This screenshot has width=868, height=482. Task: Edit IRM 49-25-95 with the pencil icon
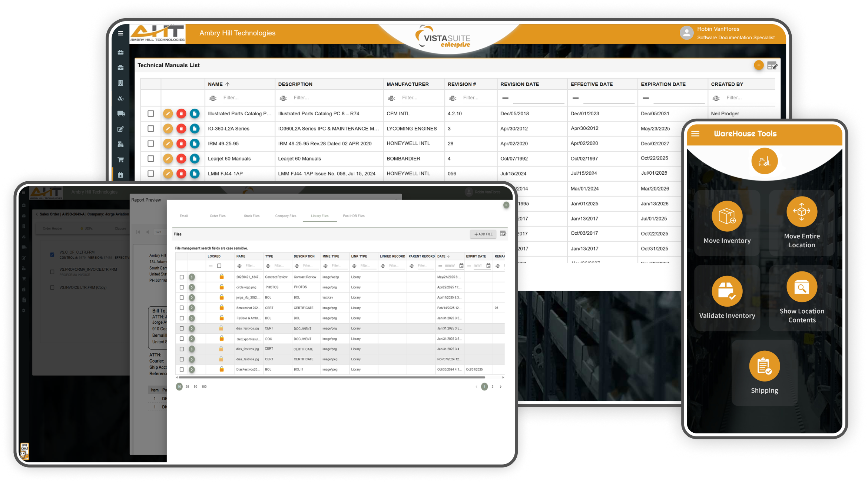pos(168,143)
